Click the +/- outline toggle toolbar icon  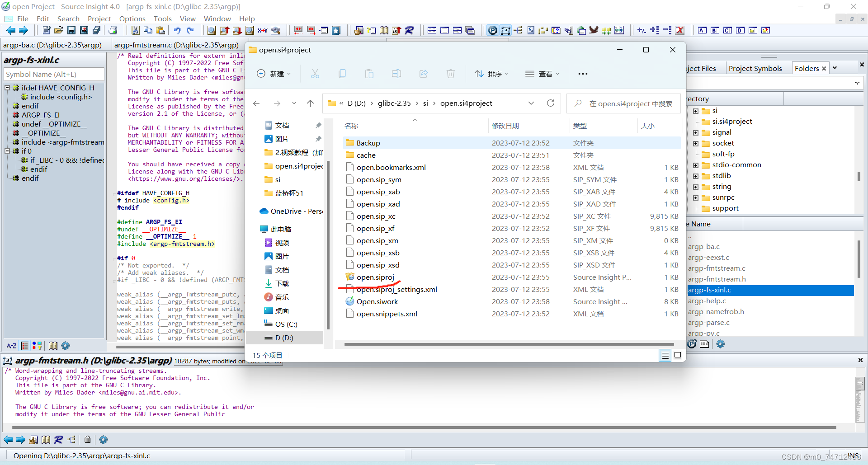[642, 30]
